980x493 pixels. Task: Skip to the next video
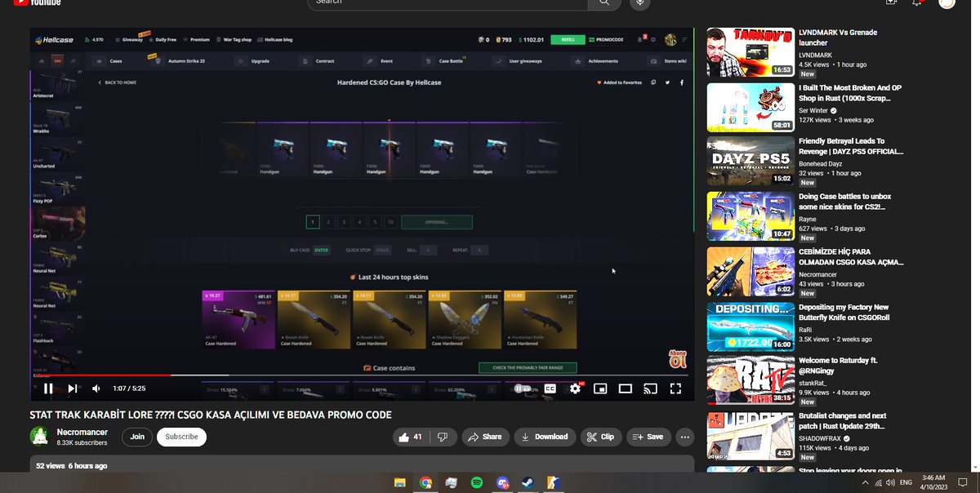pyautogui.click(x=73, y=389)
